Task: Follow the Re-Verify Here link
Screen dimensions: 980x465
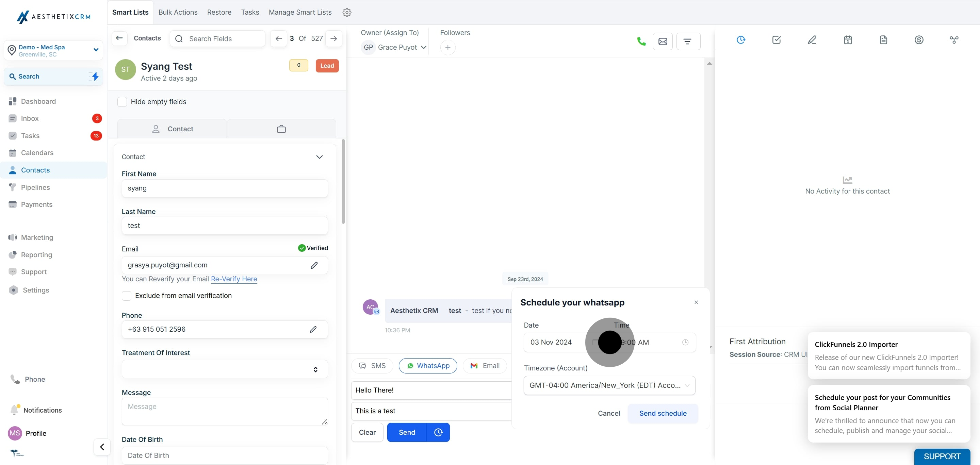Action: tap(234, 279)
